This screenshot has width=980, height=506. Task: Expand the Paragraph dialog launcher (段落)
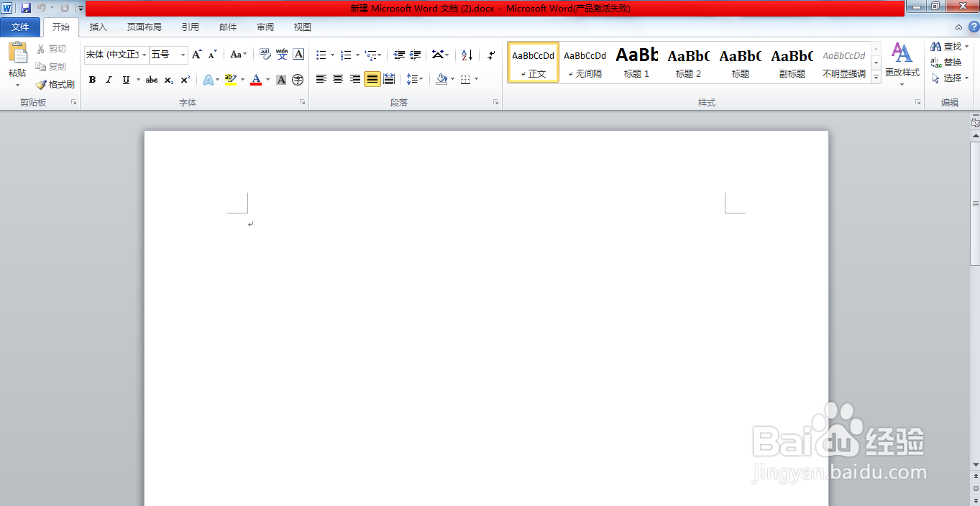click(495, 103)
